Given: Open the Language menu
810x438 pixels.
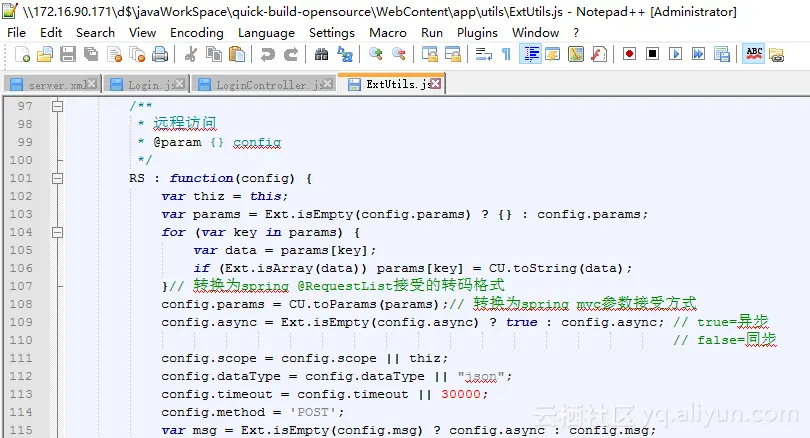Looking at the screenshot, I should click(266, 33).
